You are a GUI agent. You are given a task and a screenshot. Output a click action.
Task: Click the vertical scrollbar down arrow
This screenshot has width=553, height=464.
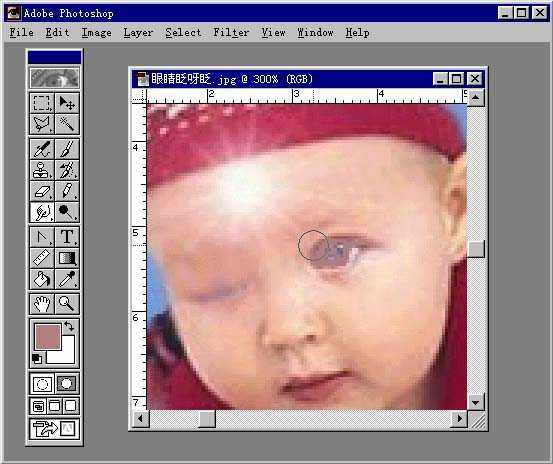pos(475,402)
